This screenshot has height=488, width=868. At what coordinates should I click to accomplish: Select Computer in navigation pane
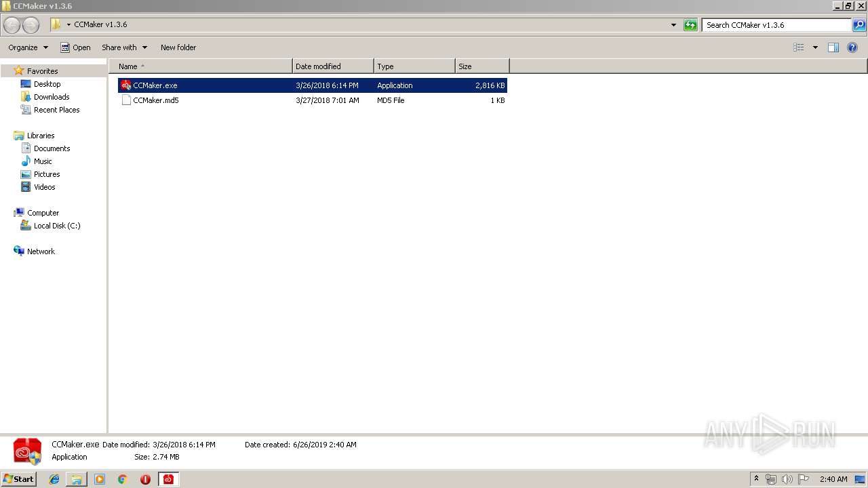(x=43, y=213)
